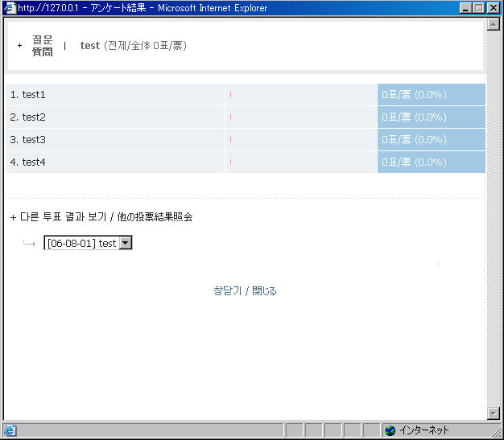Click the vote count cell for test3
The image size is (504, 440).
[432, 140]
